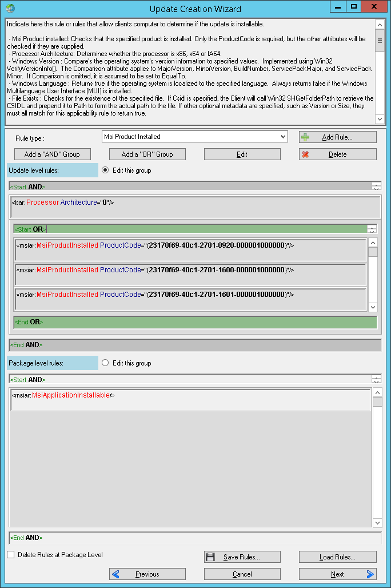Image resolution: width=391 pixels, height=588 pixels.
Task: Click the green plus icon on Add Rule
Action: (305, 137)
